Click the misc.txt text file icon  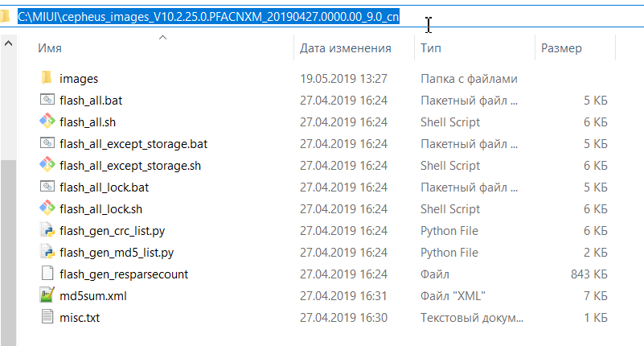click(47, 318)
